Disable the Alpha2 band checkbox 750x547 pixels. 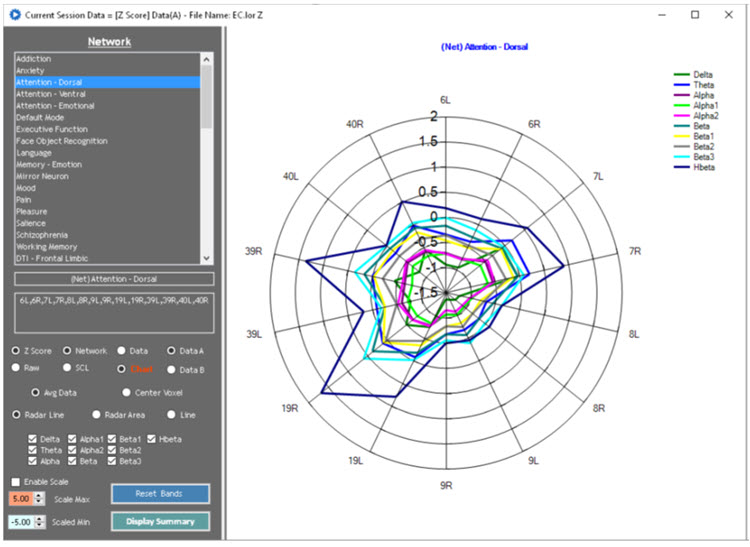coord(76,450)
